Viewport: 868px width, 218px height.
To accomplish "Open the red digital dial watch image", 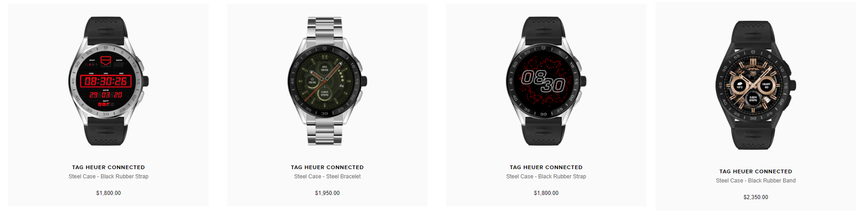I will tap(108, 81).
